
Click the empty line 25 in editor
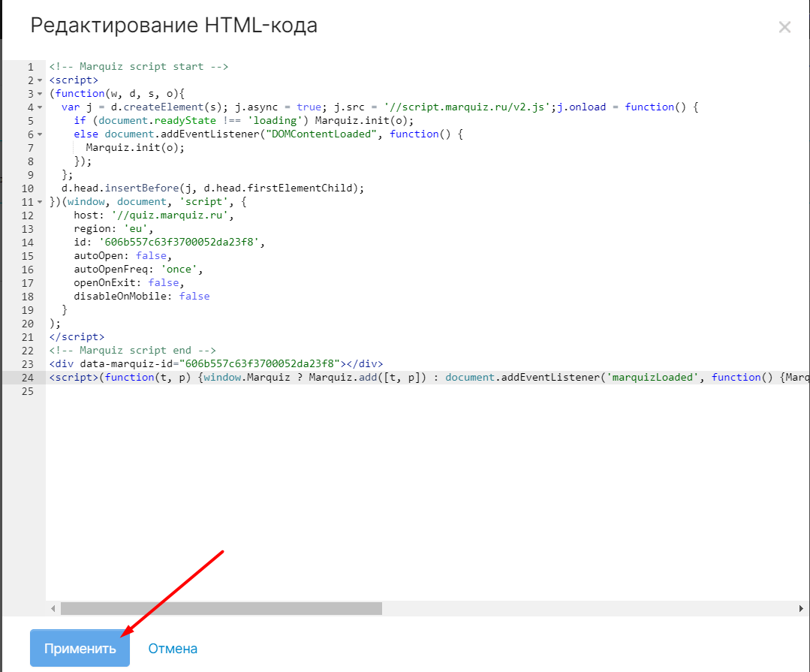pyautogui.click(x=426, y=391)
